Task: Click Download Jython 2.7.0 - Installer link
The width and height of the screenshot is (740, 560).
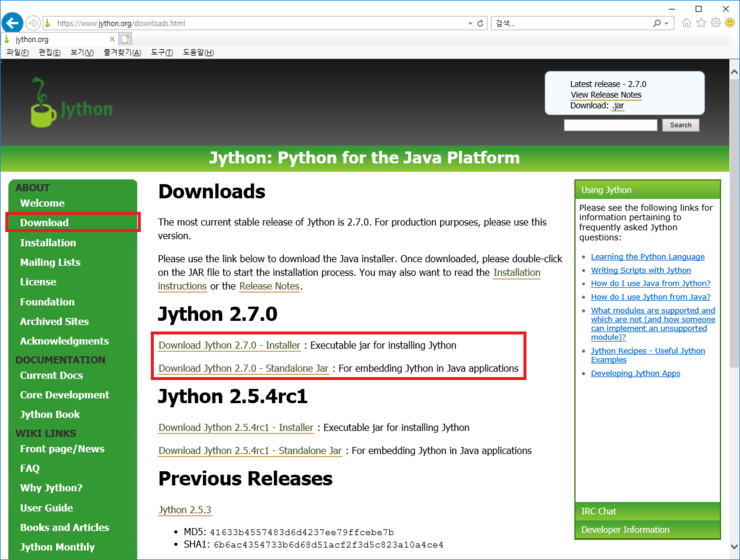Action: [x=229, y=345]
